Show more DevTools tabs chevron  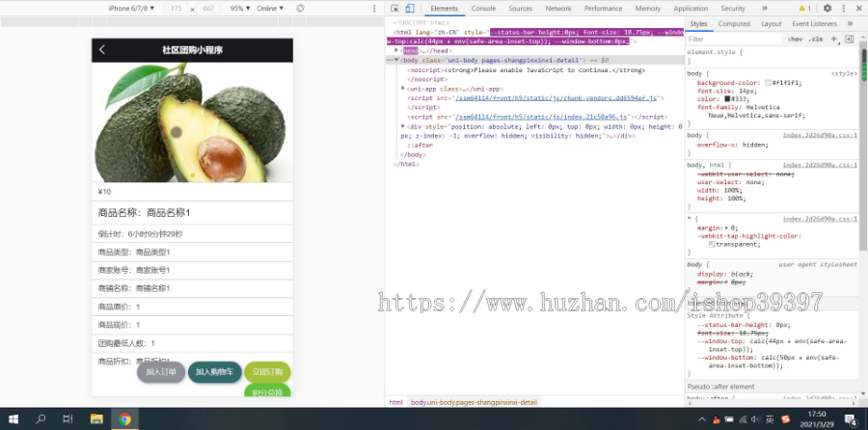765,9
